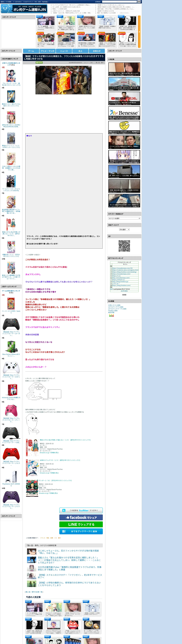Click the Benesse popular article image
This screenshot has height=644, width=182.
(124, 113)
